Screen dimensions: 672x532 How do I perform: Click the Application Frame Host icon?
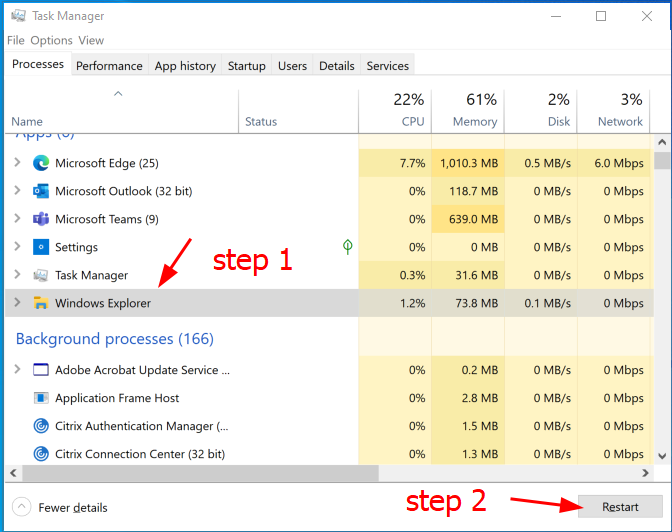(x=41, y=398)
